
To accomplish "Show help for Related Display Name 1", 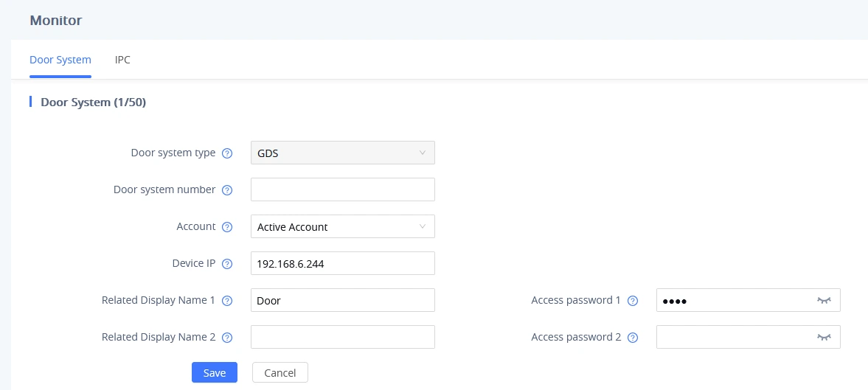I will (x=227, y=300).
